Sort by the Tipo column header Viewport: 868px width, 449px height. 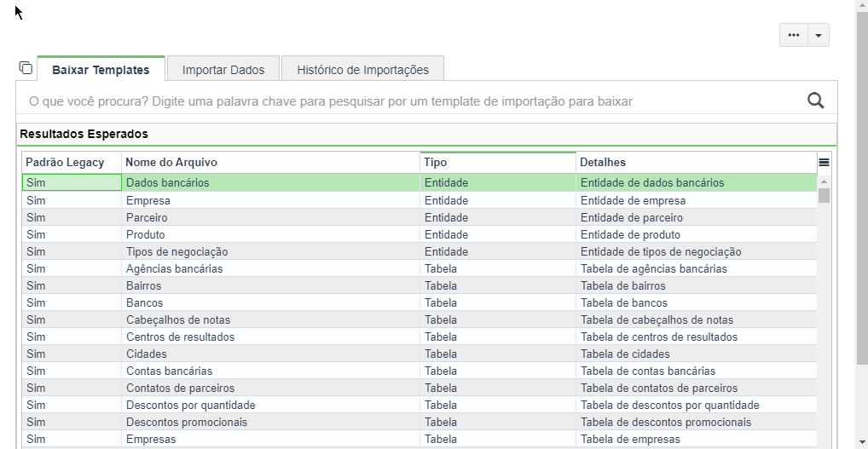pos(498,163)
